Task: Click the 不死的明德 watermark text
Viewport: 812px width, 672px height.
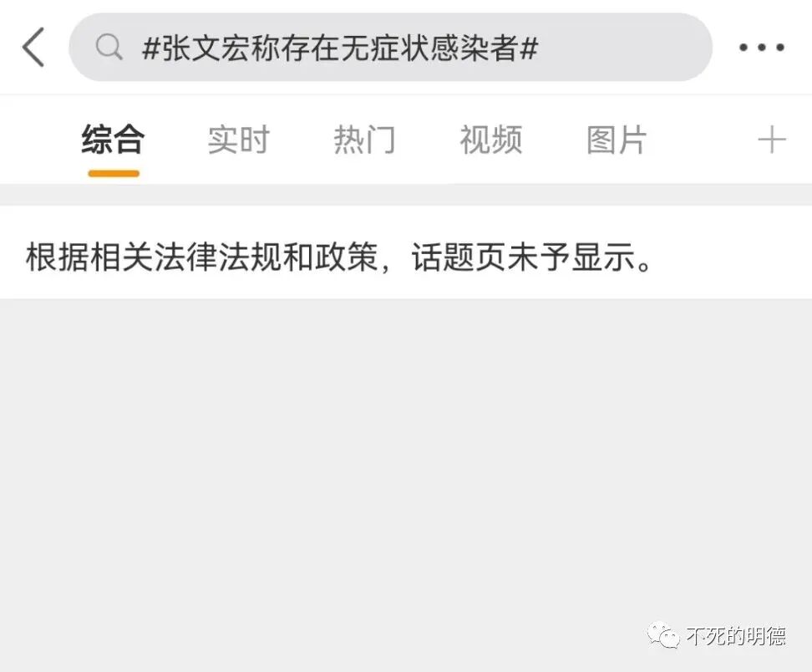Action: (736, 636)
